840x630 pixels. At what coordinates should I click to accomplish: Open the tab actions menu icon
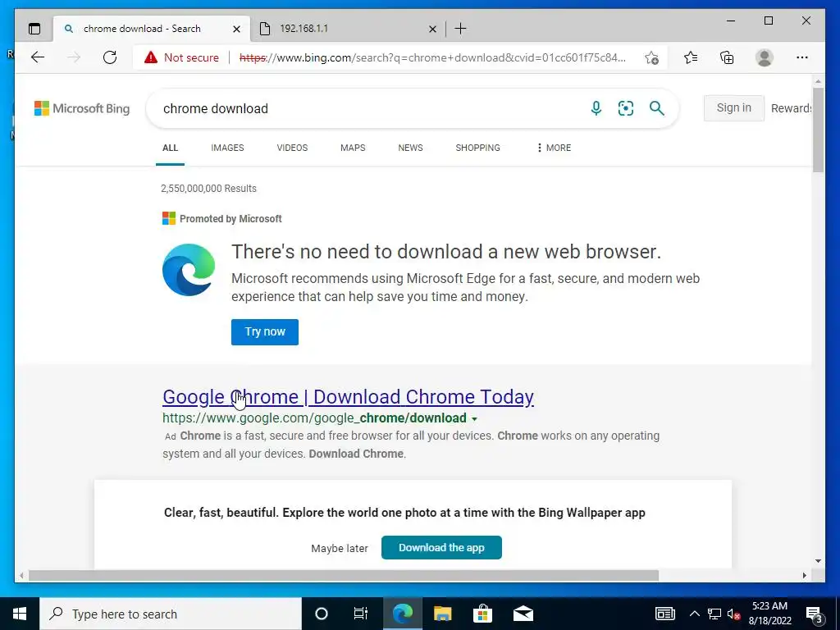(34, 29)
